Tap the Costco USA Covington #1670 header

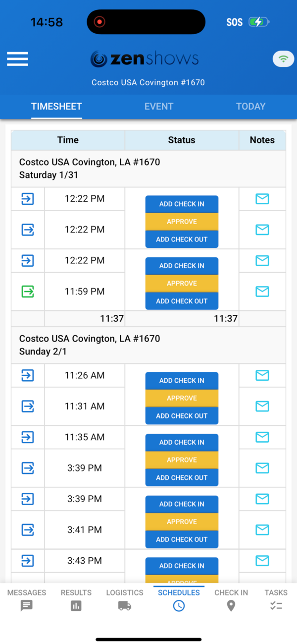(x=148, y=82)
